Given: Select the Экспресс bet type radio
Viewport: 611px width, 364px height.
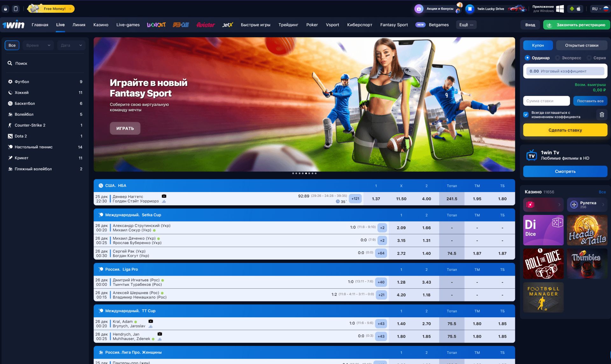Looking at the screenshot, I should point(558,58).
